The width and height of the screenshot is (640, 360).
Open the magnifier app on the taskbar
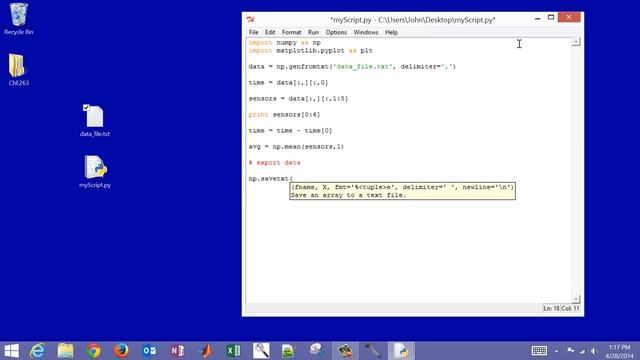point(261,351)
